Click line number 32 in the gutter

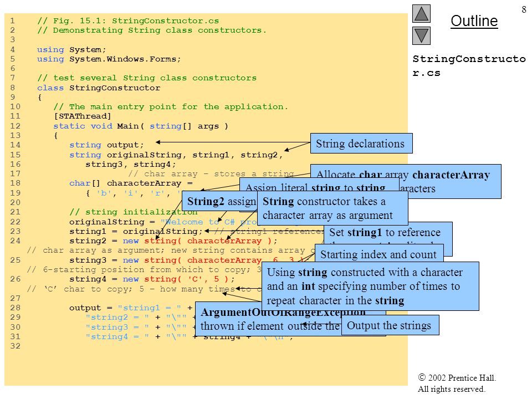pos(16,346)
